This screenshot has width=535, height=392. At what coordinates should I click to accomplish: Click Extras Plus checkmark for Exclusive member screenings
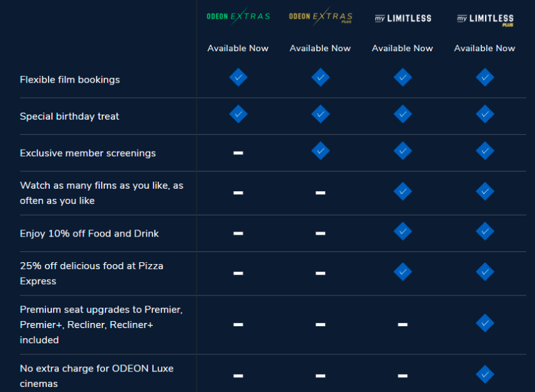click(321, 151)
